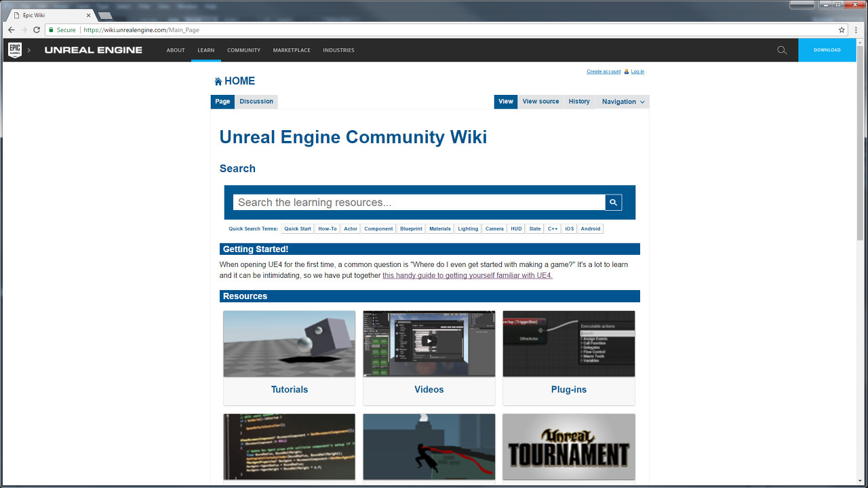Open the View source tab

(x=540, y=102)
